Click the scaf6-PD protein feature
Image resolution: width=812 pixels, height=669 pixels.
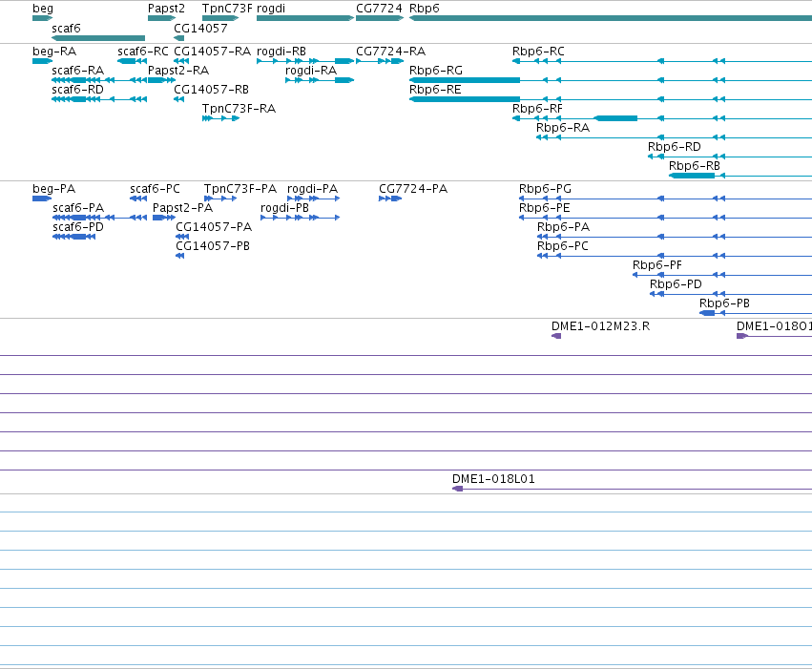(x=74, y=237)
